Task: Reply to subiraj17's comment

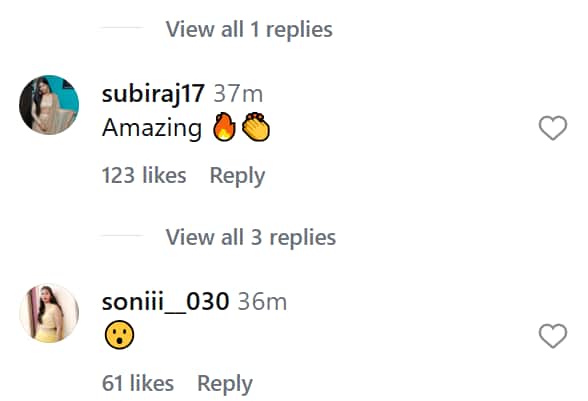Action: click(237, 176)
